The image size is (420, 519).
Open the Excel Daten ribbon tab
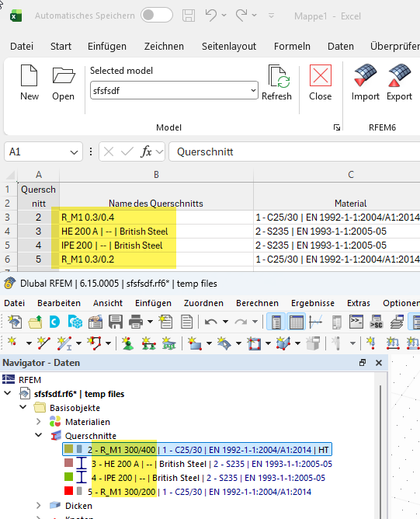(x=341, y=46)
